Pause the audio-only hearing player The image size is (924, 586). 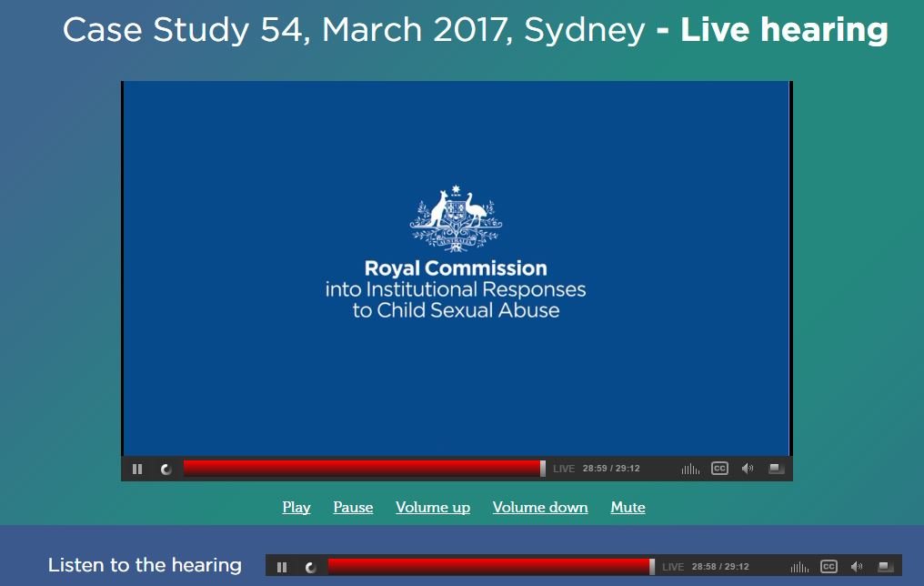tap(282, 567)
